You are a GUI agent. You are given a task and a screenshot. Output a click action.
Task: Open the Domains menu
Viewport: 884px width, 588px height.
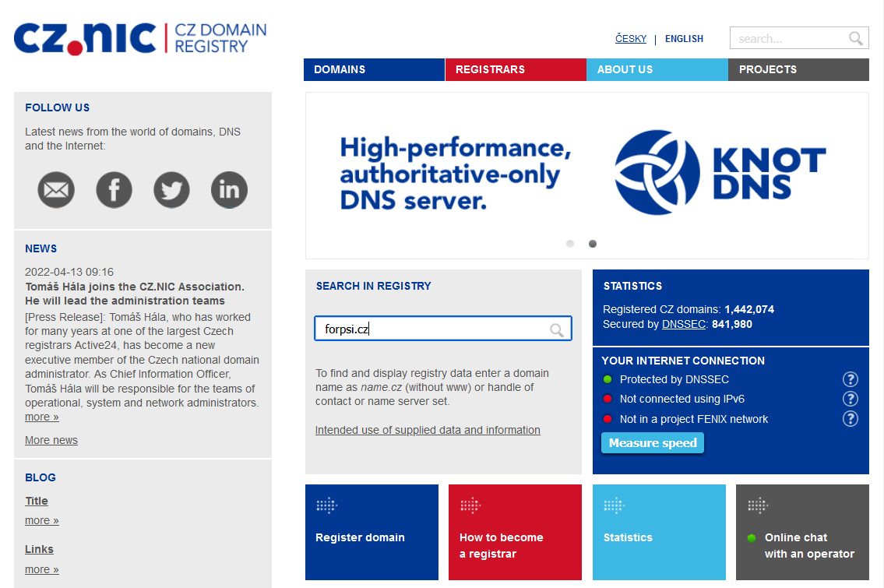[374, 69]
